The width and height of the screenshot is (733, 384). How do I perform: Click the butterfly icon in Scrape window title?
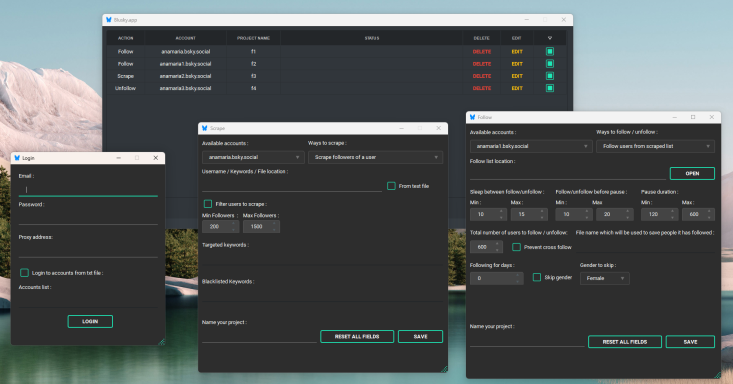coord(204,128)
